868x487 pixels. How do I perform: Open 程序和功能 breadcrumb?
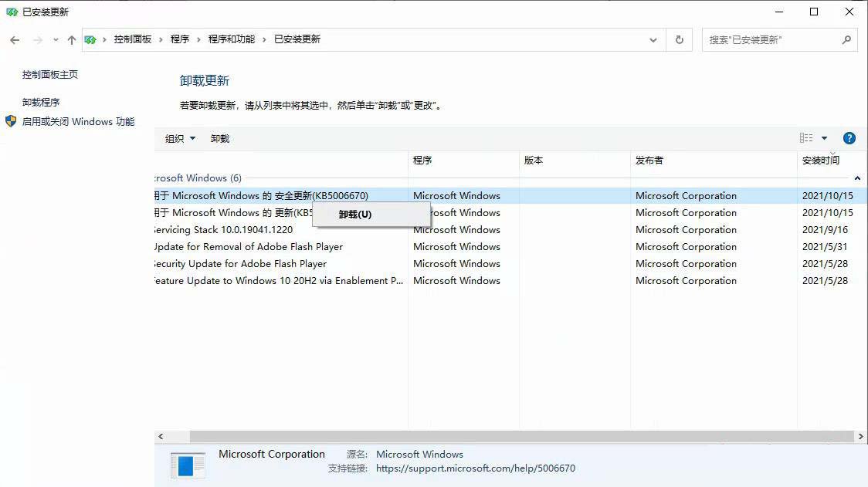click(x=232, y=39)
